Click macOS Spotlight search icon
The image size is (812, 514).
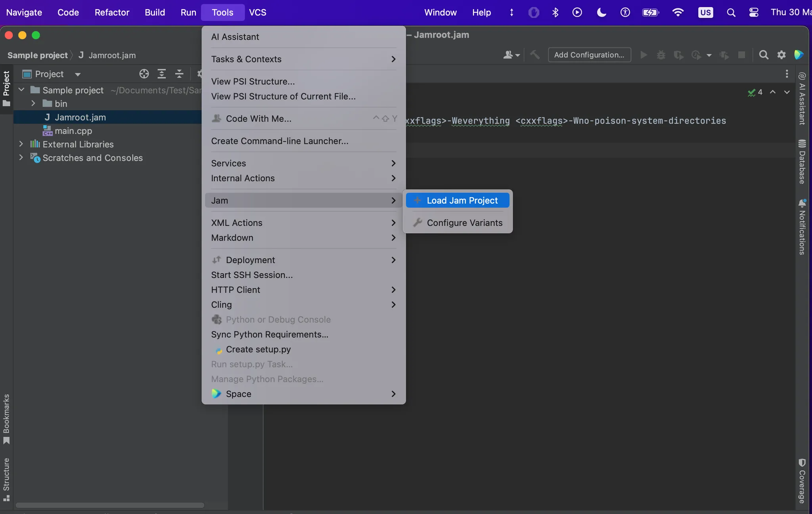tap(731, 12)
